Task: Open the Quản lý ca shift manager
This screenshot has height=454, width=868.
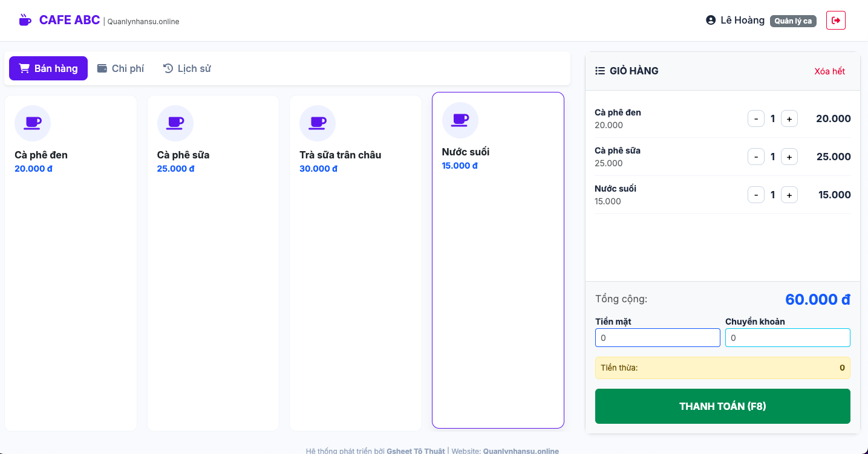Action: point(793,20)
